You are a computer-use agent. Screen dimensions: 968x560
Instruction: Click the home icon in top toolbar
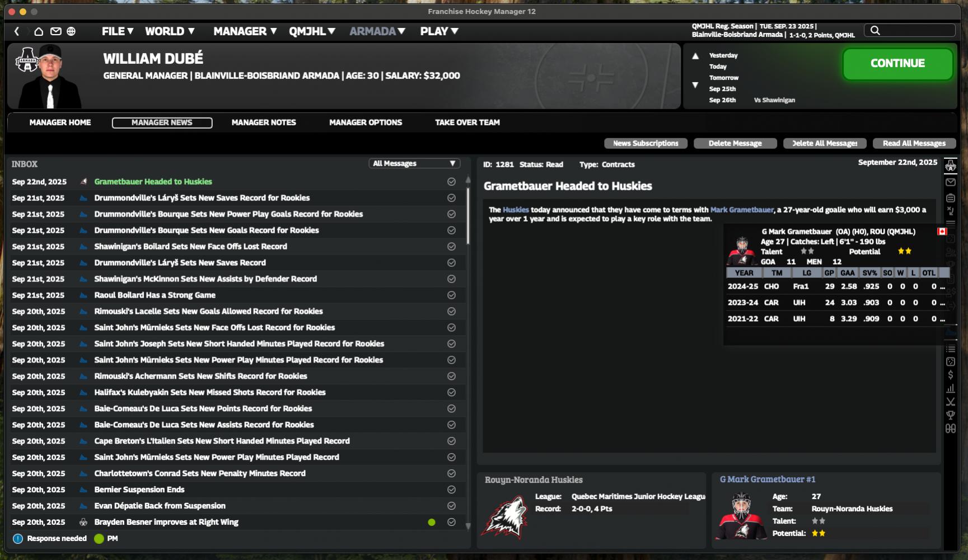[x=39, y=31]
